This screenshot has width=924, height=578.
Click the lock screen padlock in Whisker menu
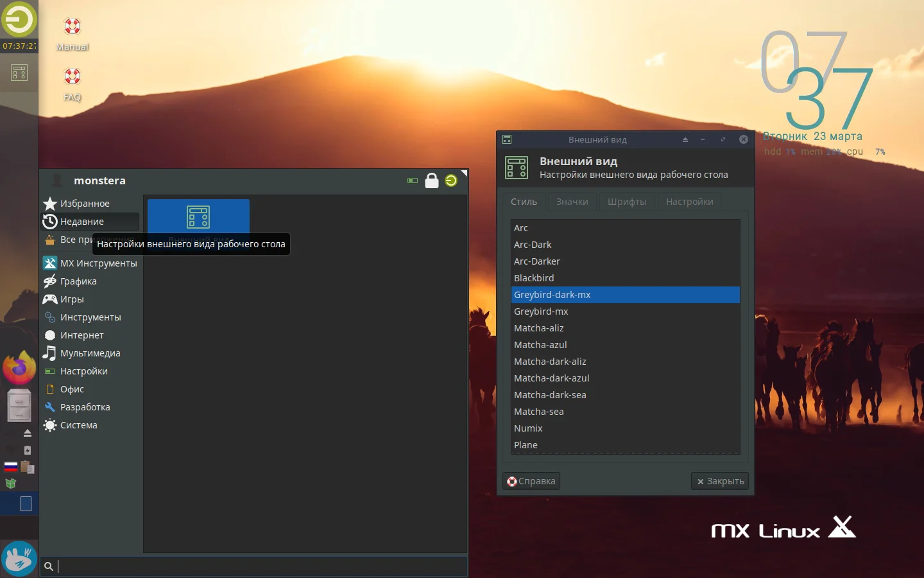[432, 180]
